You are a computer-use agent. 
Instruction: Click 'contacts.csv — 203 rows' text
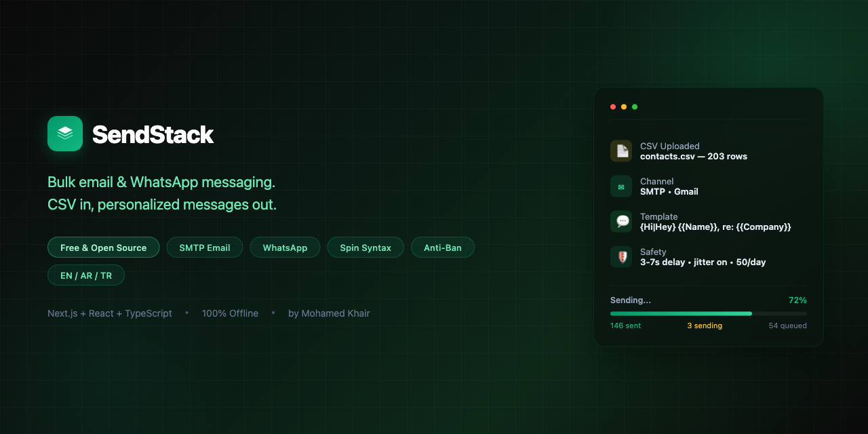[x=694, y=157]
